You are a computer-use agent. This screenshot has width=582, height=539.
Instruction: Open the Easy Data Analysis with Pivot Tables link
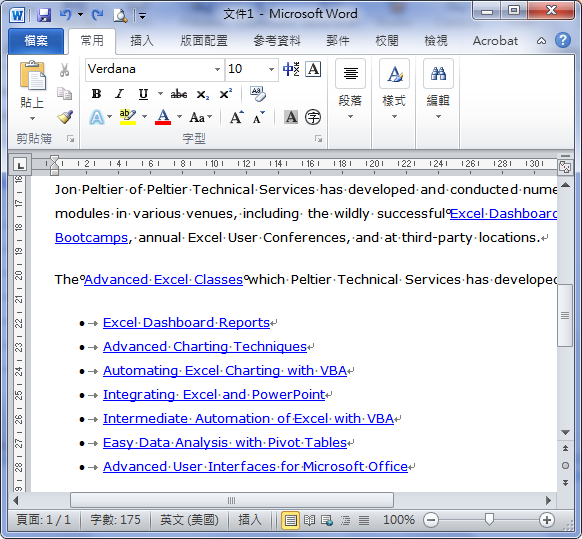[x=225, y=442]
